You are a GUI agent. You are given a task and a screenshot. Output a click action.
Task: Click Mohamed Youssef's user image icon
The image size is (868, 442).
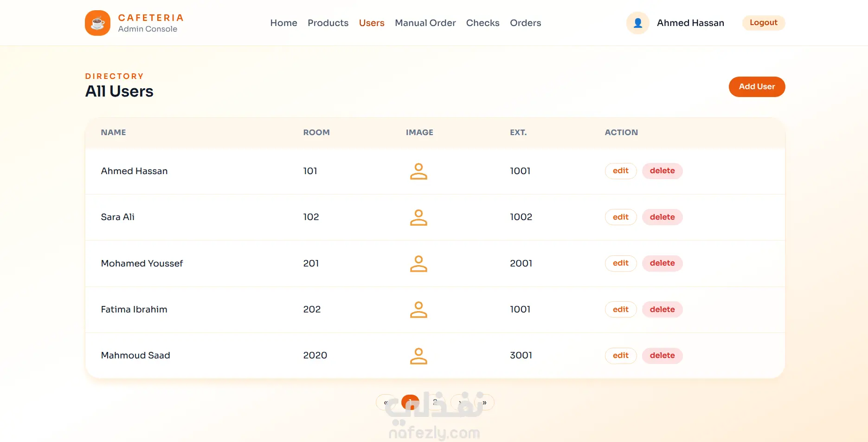(418, 264)
